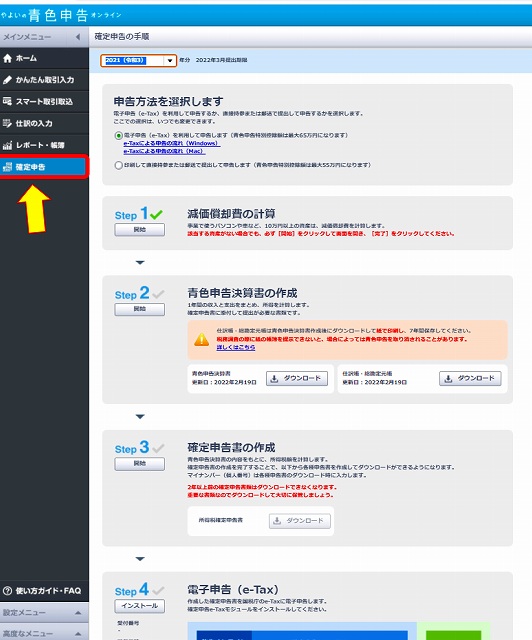This screenshot has height=640, width=532.
Task: Open e-Tax申告の流れ (Windows) link
Action: [172, 144]
